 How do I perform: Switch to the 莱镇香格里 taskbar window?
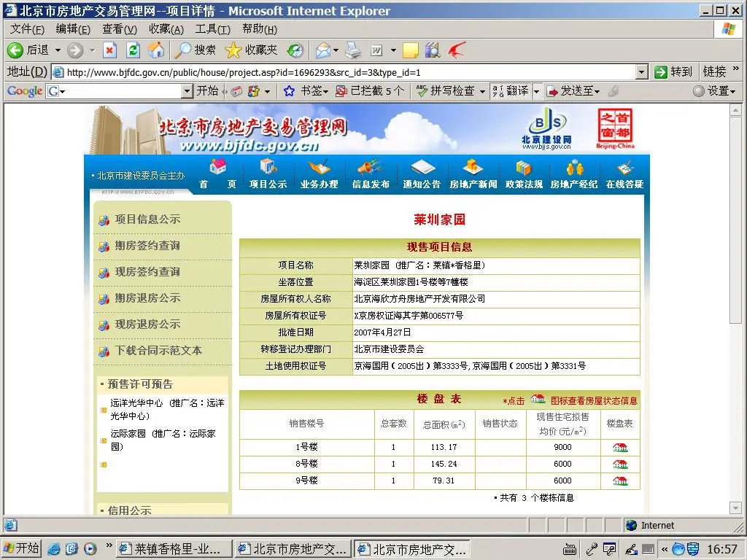[173, 548]
